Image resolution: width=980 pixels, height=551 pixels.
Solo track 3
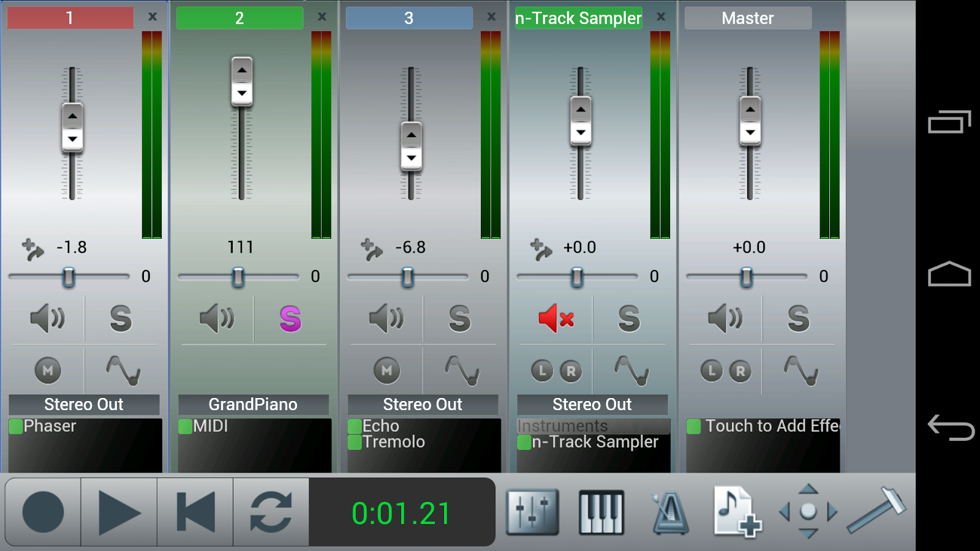(460, 318)
